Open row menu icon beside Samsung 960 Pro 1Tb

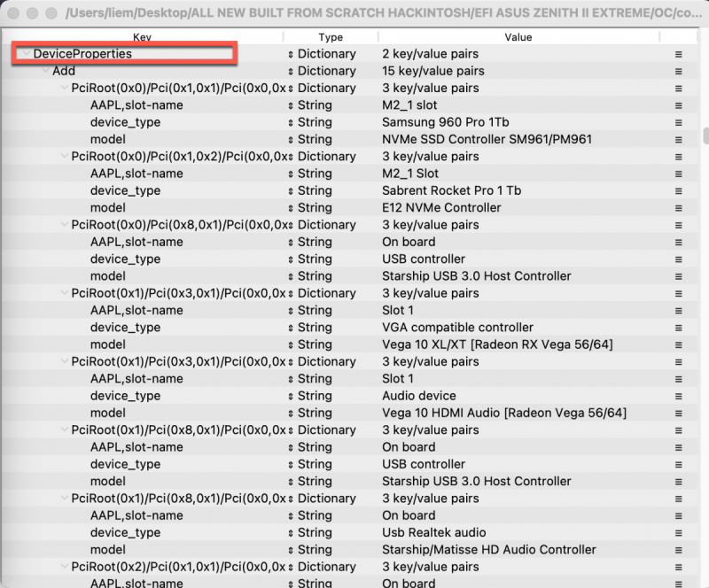coord(678,122)
